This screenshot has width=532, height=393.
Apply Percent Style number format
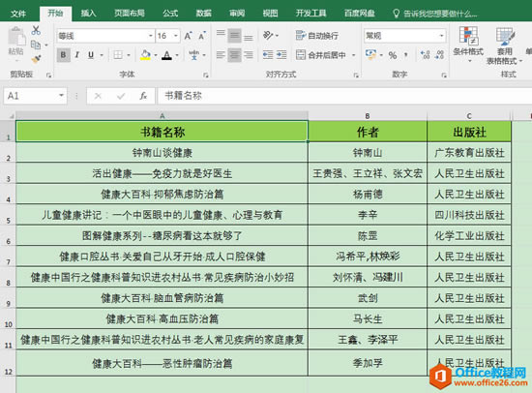[x=393, y=55]
